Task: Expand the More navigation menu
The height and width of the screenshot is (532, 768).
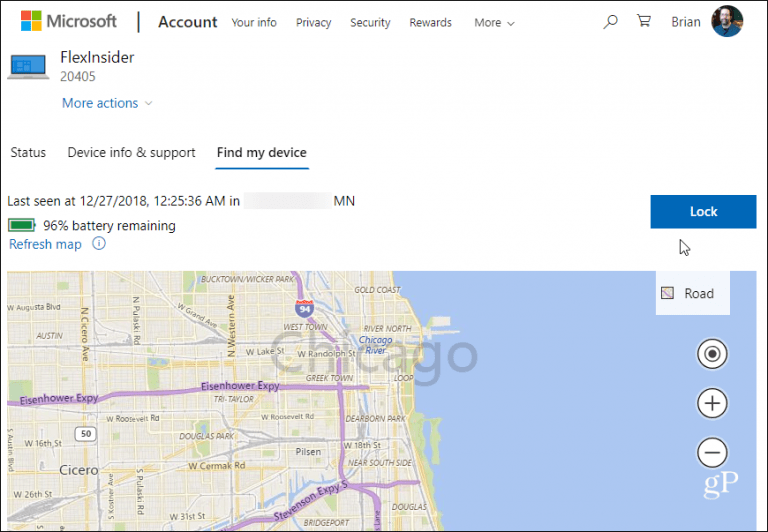Action: click(x=494, y=23)
